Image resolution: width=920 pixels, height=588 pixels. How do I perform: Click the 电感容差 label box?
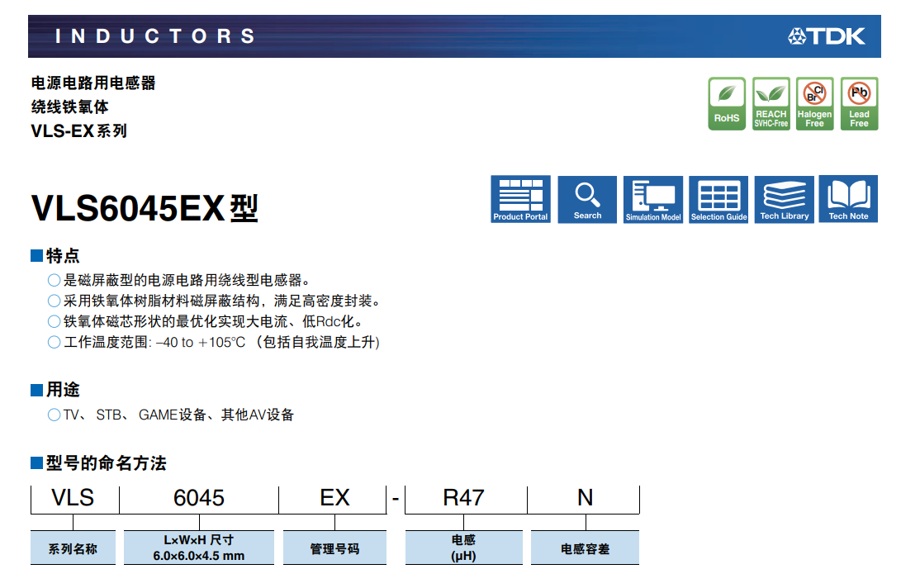click(585, 548)
